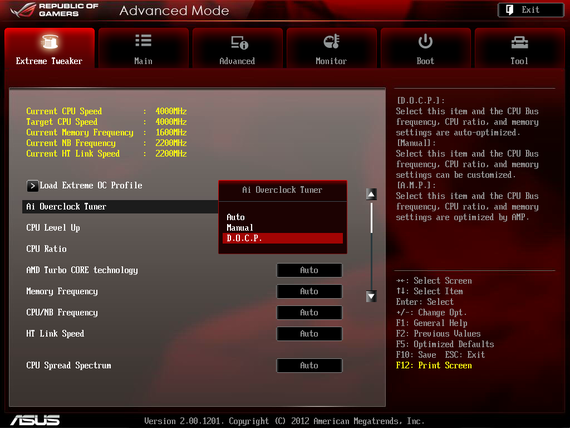Select the CPU Level Up setting
Screen dimensions: 570x428
(53, 228)
